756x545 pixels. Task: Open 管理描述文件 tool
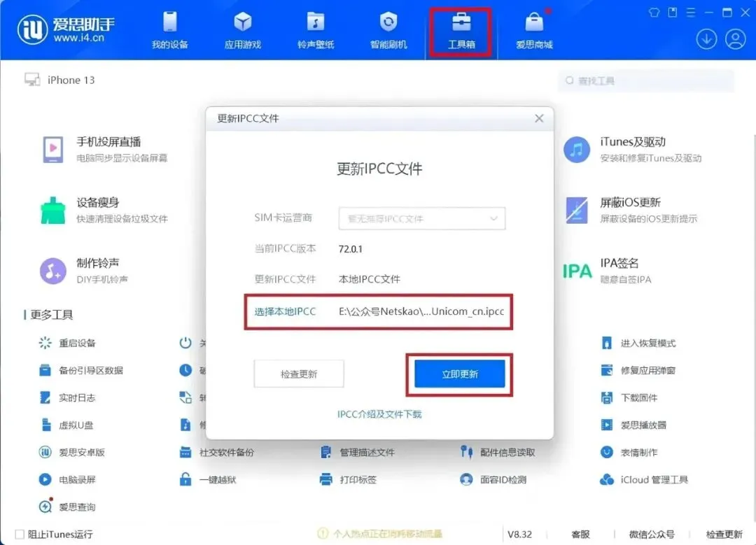[357, 452]
